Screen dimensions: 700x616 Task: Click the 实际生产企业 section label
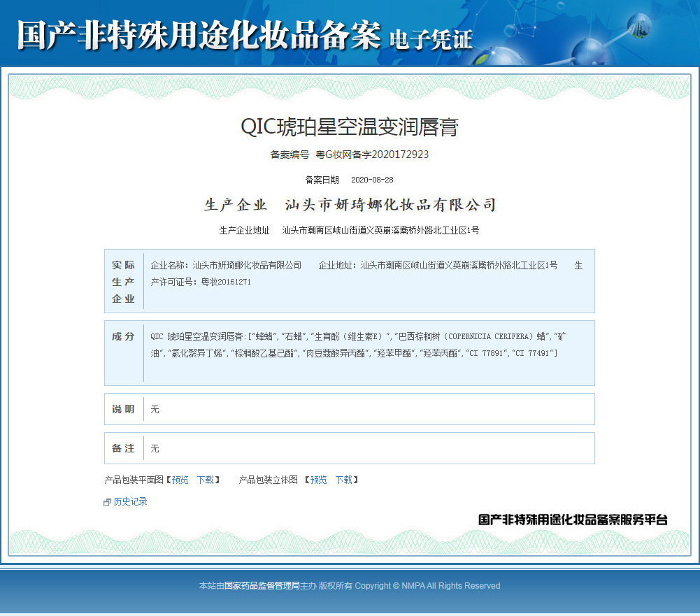point(124,282)
